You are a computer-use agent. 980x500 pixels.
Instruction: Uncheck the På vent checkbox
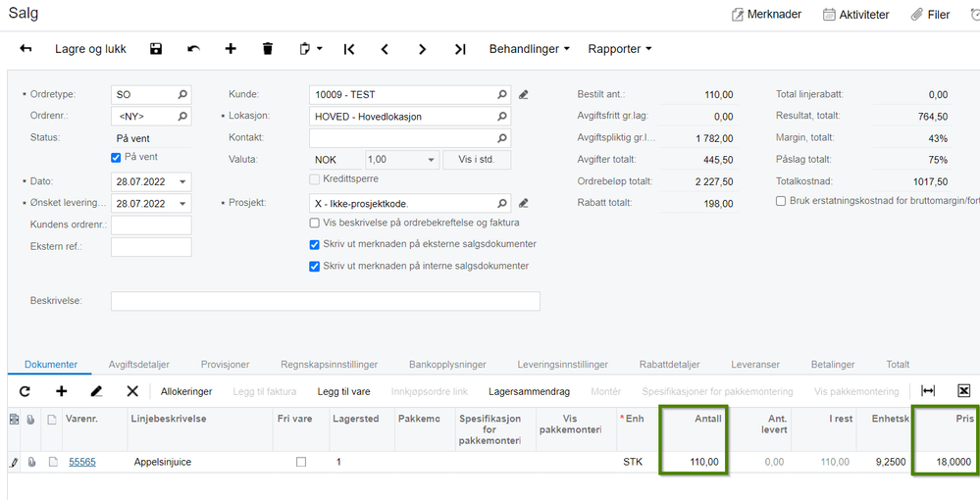pyautogui.click(x=115, y=158)
